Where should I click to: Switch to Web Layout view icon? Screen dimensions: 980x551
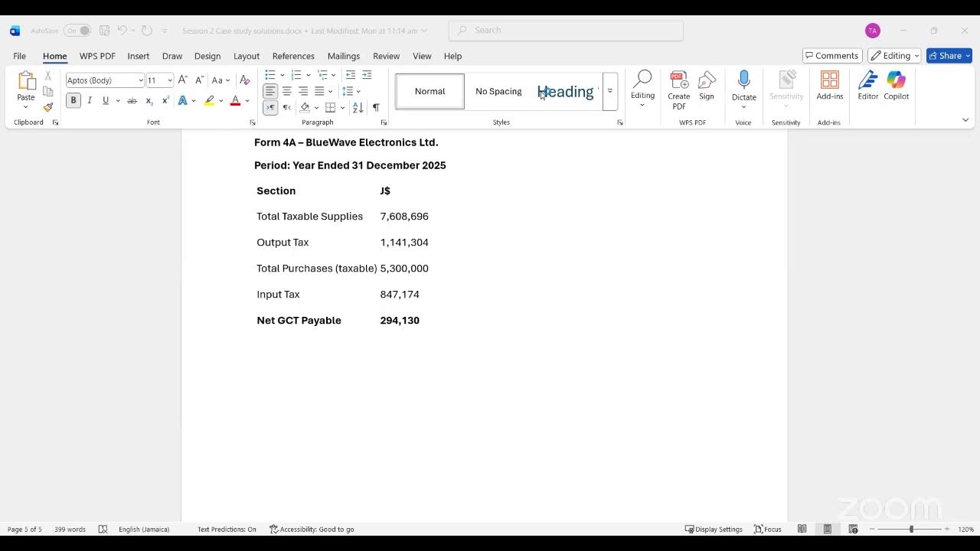[853, 529]
